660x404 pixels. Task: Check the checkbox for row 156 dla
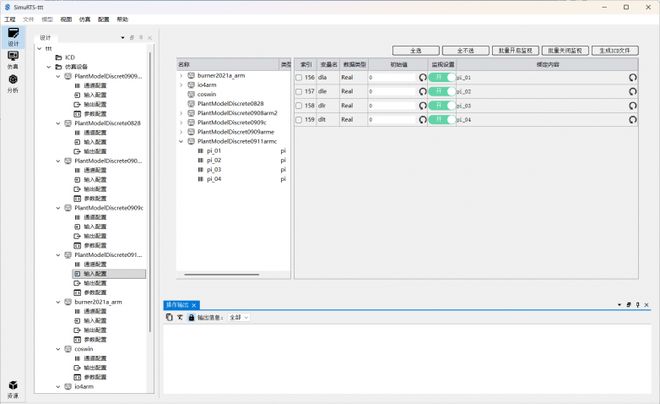[299, 77]
